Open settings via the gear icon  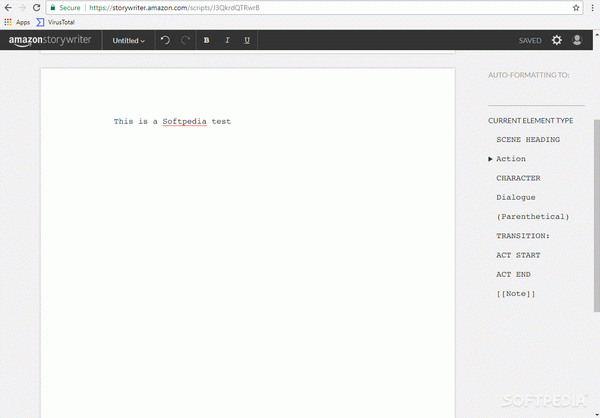coord(557,40)
